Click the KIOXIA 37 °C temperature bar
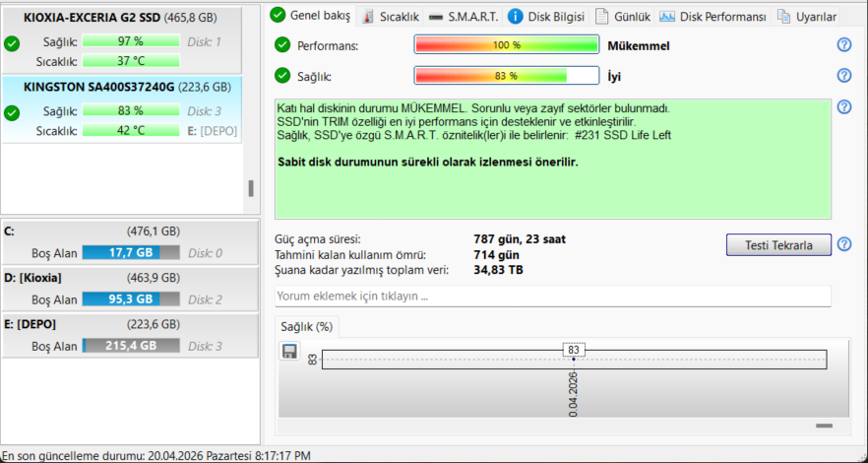Screen dimensions: 868x463 131,60
